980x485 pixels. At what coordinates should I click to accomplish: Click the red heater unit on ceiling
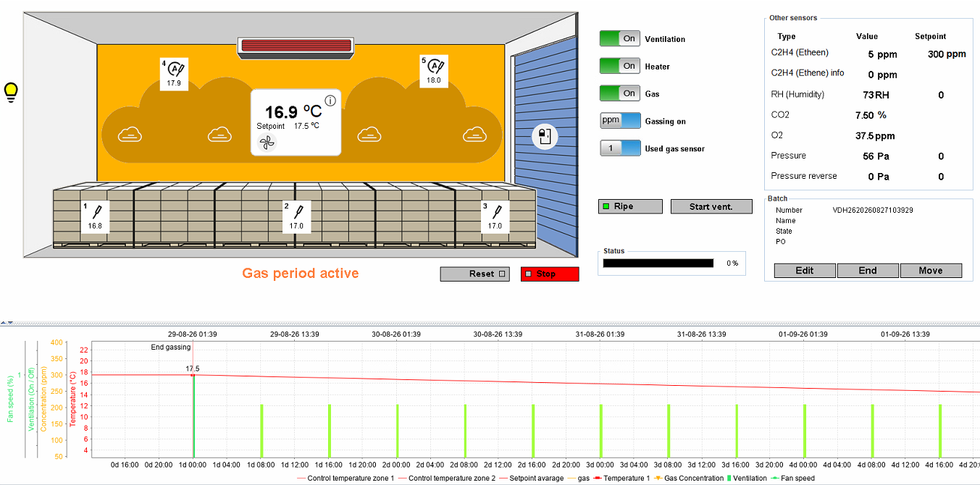click(297, 46)
